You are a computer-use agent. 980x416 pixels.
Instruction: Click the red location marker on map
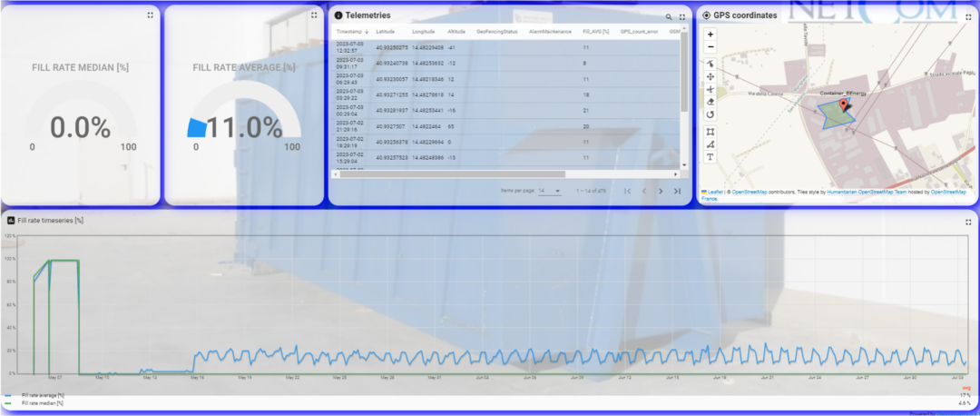coord(844,104)
